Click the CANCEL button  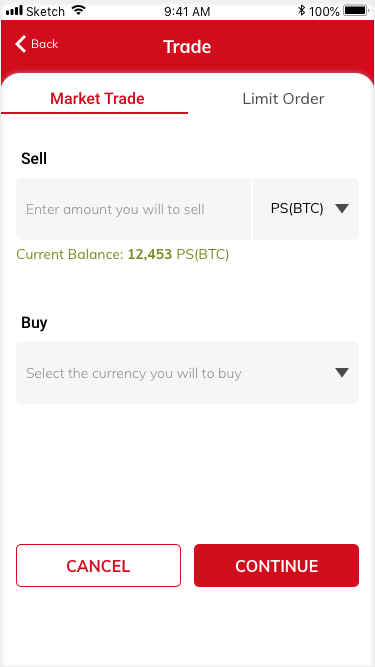click(98, 566)
